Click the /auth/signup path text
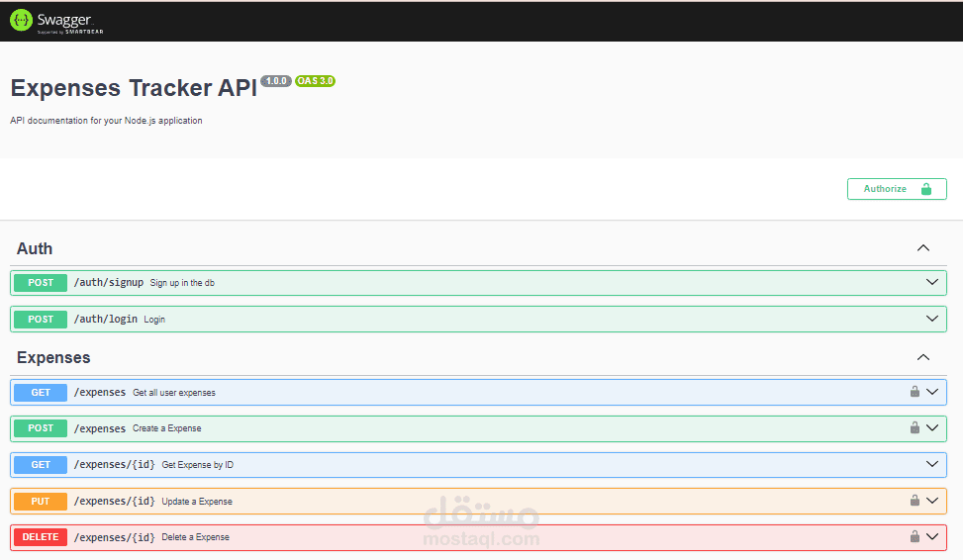 (x=109, y=282)
